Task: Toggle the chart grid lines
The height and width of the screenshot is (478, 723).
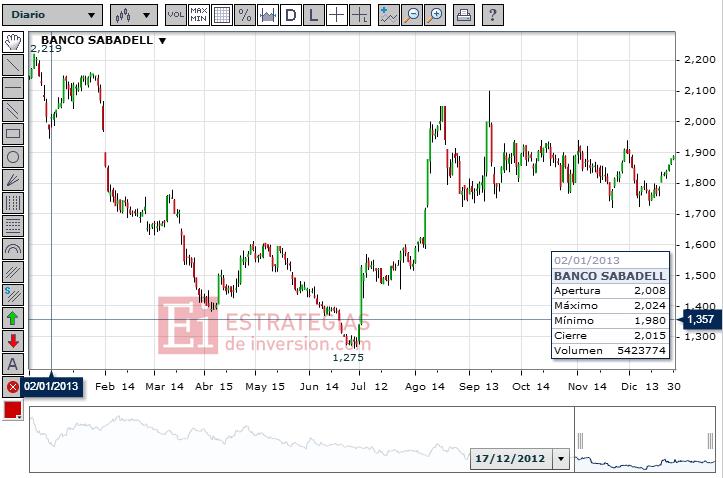Action: [222, 15]
